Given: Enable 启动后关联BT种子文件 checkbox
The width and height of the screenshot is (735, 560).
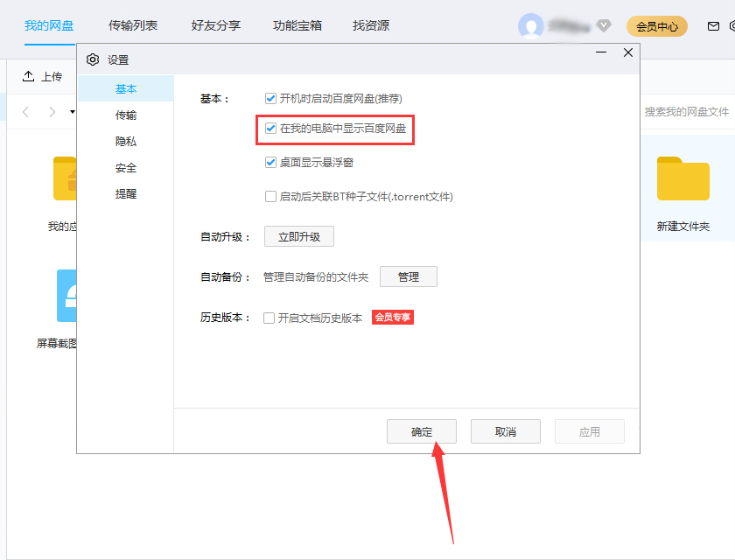Looking at the screenshot, I should [270, 196].
